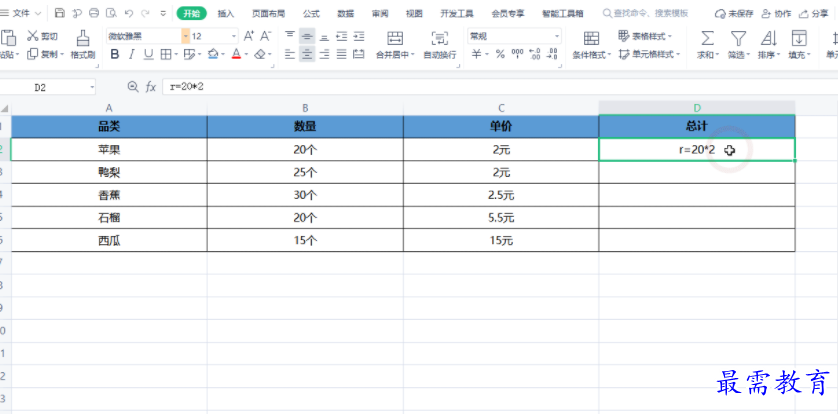Toggle Underline formatting

coord(149,54)
